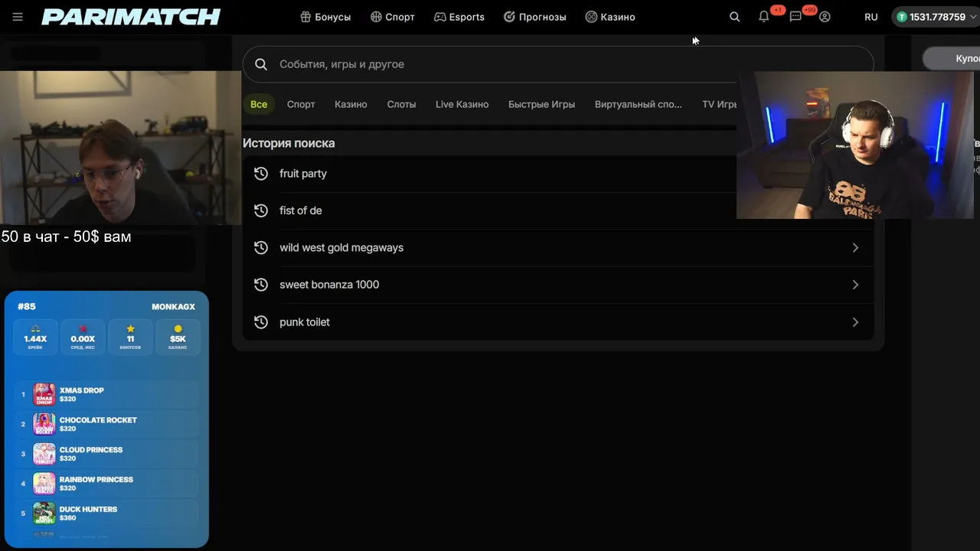This screenshot has width=980, height=551.
Task: Click the Cloud Princess game thumbnail
Action: pyautogui.click(x=44, y=454)
